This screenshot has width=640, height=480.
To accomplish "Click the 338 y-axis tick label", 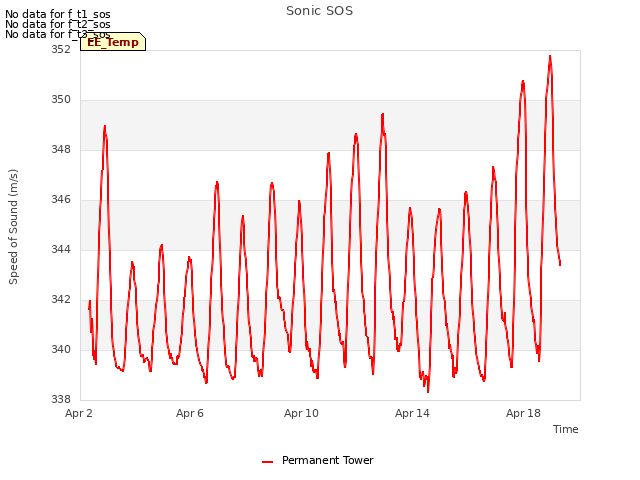I will pyautogui.click(x=61, y=399).
